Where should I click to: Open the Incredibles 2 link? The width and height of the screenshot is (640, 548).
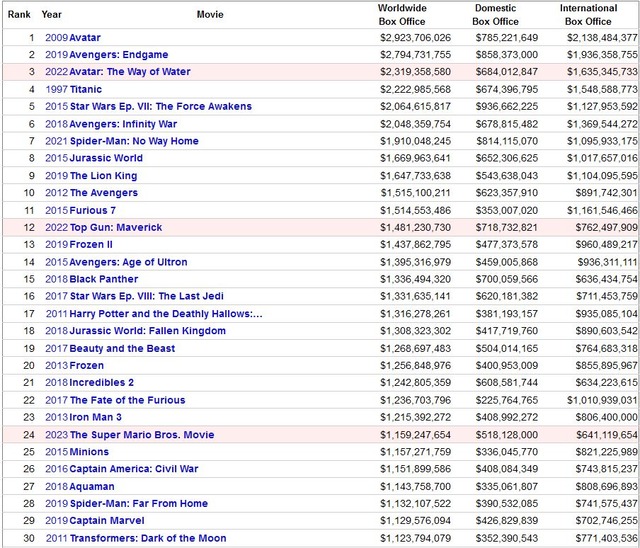[x=102, y=383]
